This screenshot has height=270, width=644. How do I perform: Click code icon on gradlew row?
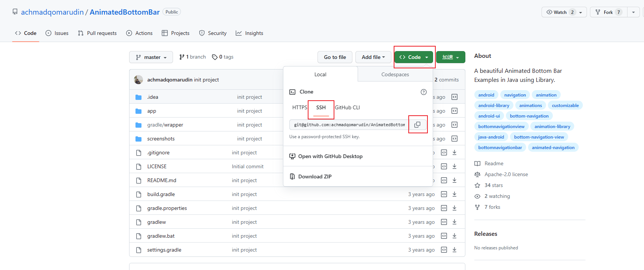click(x=444, y=222)
